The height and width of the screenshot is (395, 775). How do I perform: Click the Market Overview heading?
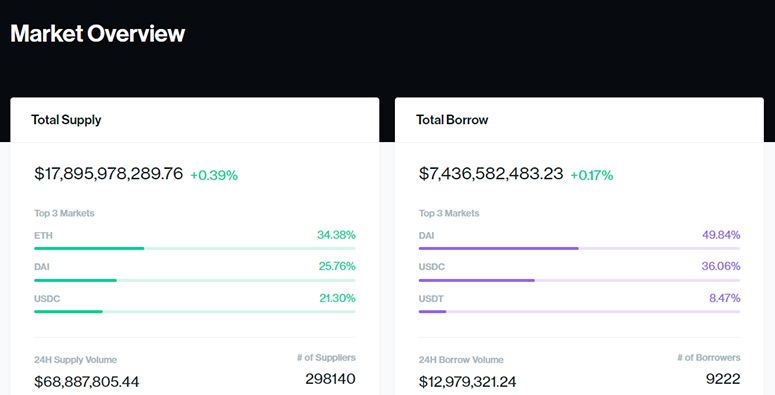pyautogui.click(x=97, y=34)
